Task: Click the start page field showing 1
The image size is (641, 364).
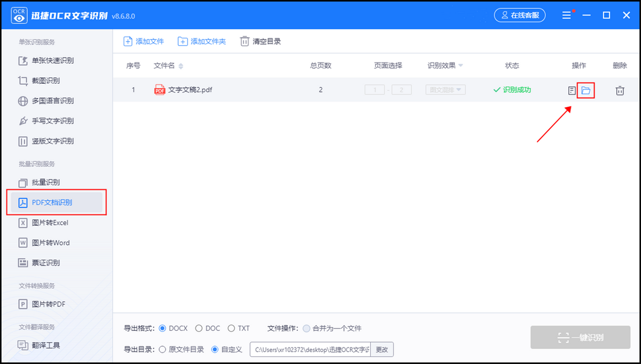Action: [374, 90]
